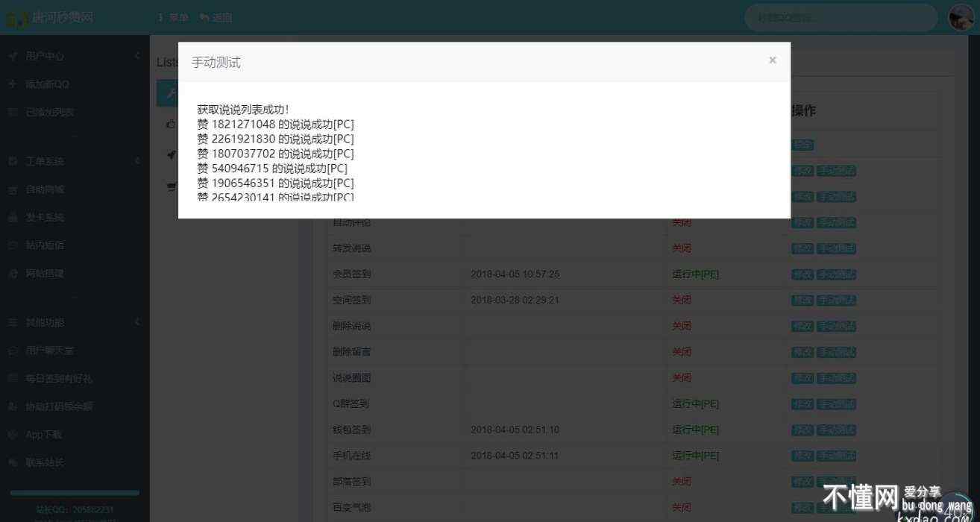The image size is (980, 522).
Task: Click 修改 in the 说说圈图 row
Action: coord(802,378)
